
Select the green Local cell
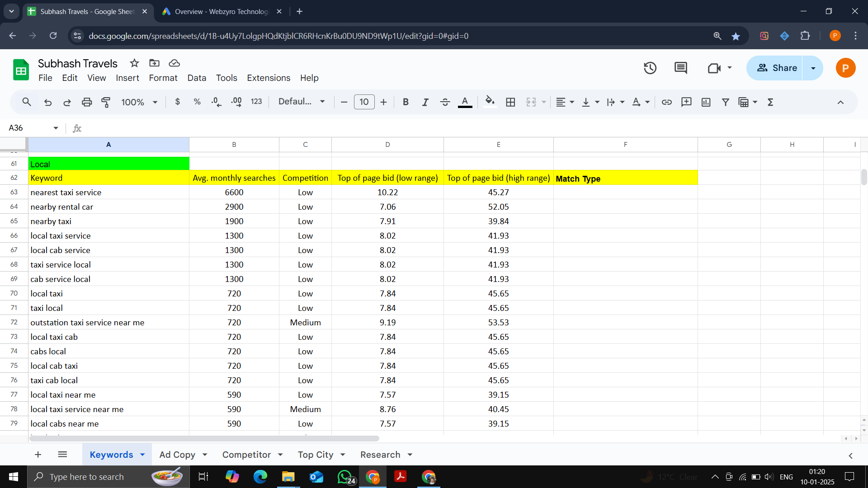point(108,164)
